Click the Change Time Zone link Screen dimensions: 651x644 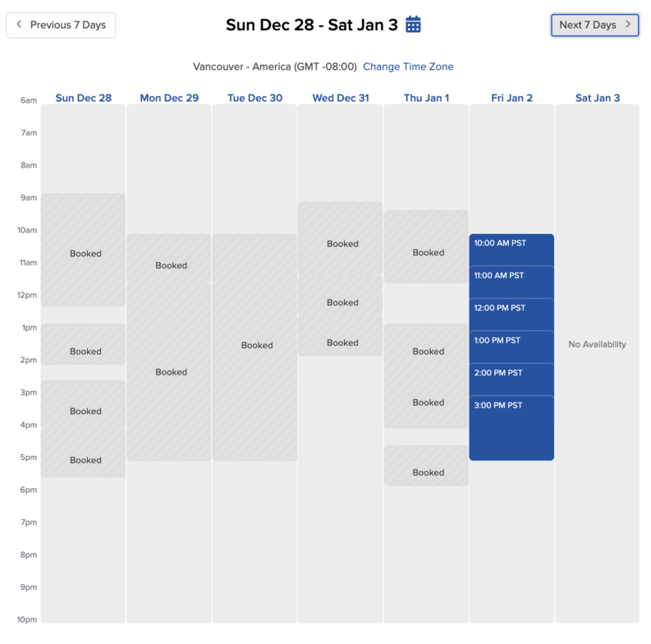tap(408, 67)
